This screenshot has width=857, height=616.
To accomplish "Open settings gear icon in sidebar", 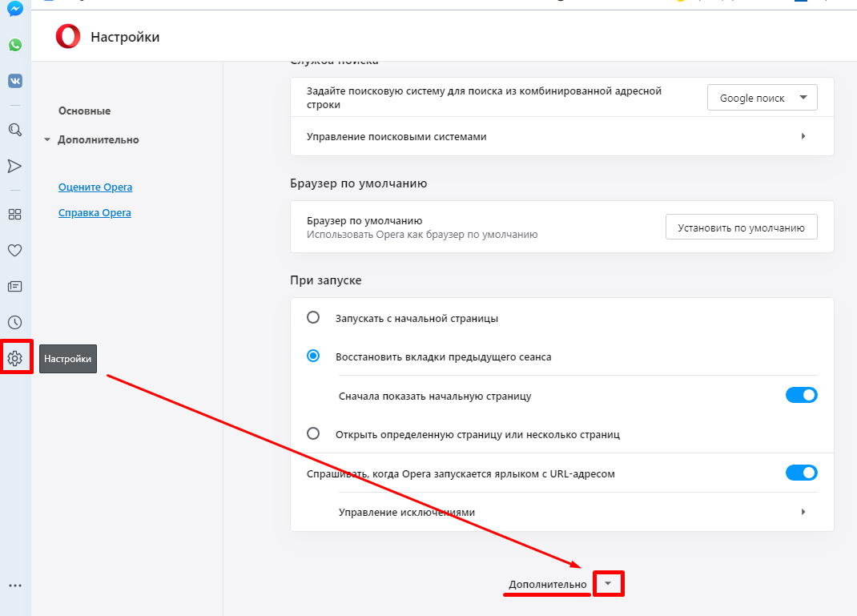I will (x=14, y=359).
